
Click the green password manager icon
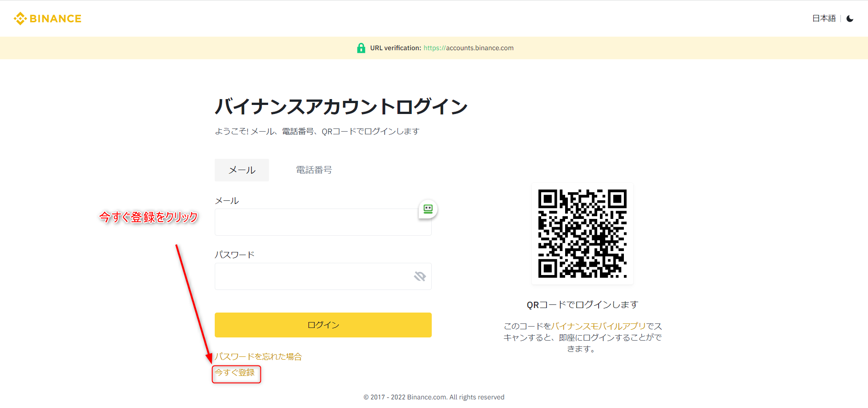point(428,209)
